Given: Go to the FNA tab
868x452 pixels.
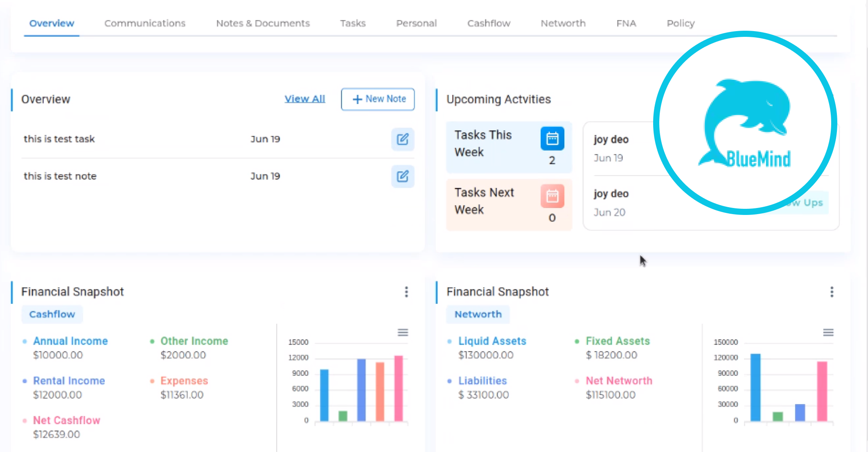Looking at the screenshot, I should (x=626, y=23).
